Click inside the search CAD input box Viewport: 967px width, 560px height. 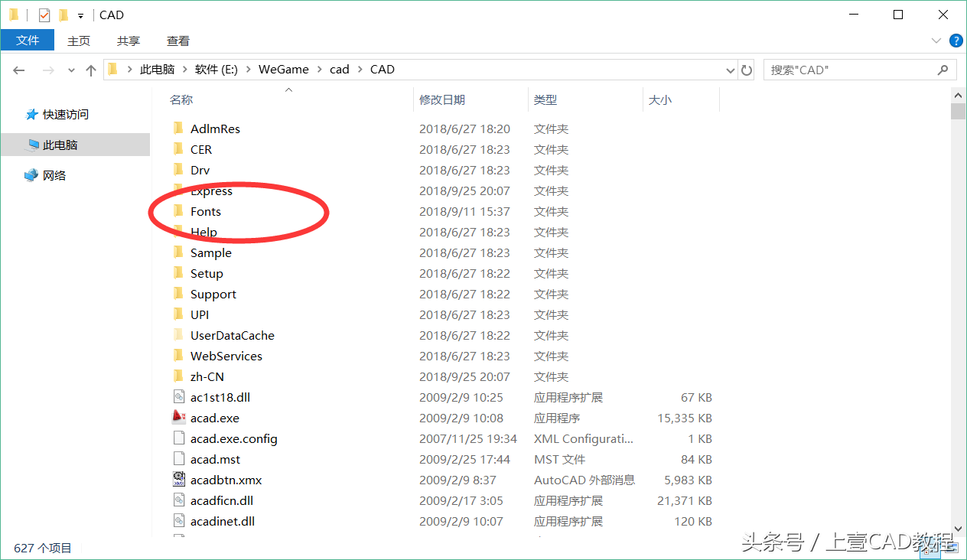(842, 70)
